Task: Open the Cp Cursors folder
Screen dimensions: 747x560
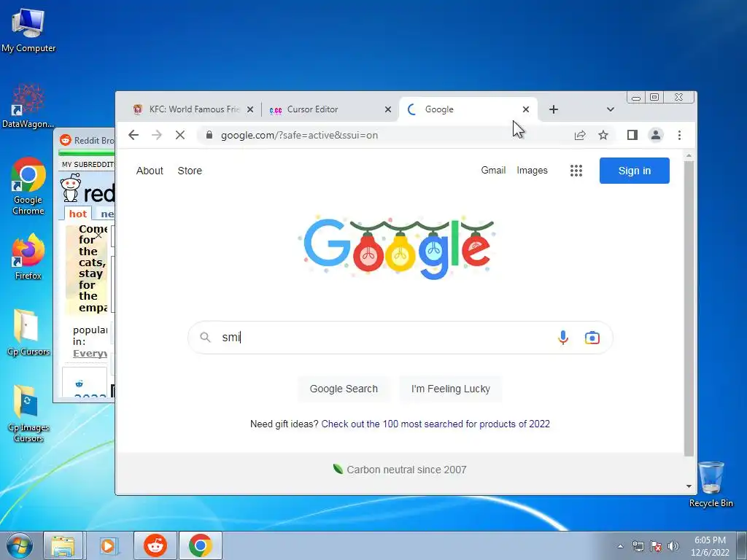Action: [28, 332]
